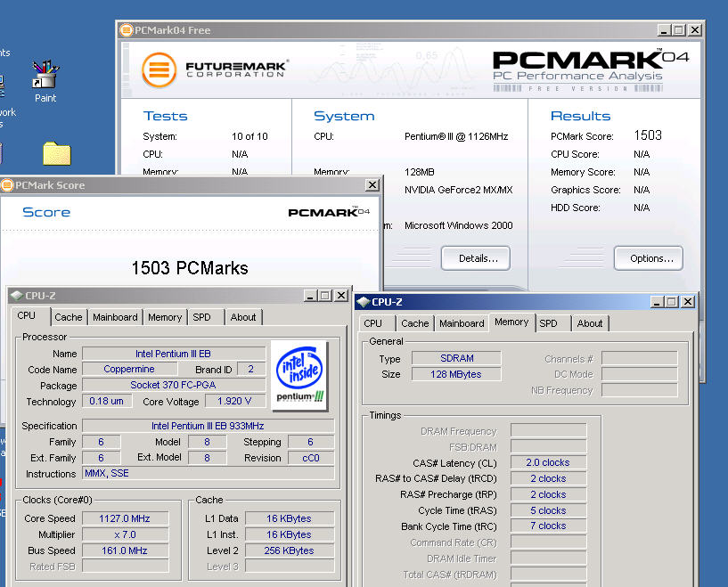Close the PCMark04 Free window
The height and width of the screenshot is (587, 728).
click(x=695, y=30)
